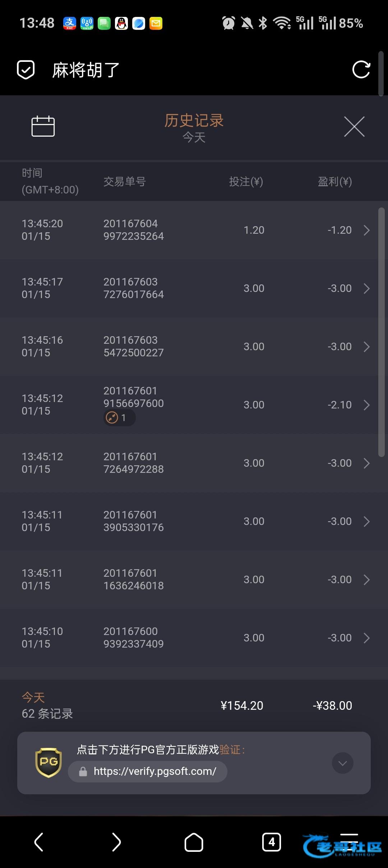Go back with the browser back arrow

click(x=39, y=842)
